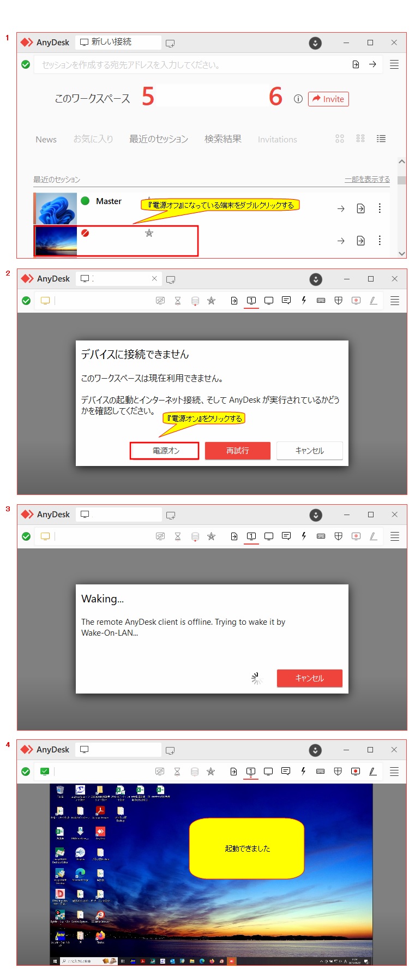Open three-dot menu in the Master row

click(x=380, y=208)
